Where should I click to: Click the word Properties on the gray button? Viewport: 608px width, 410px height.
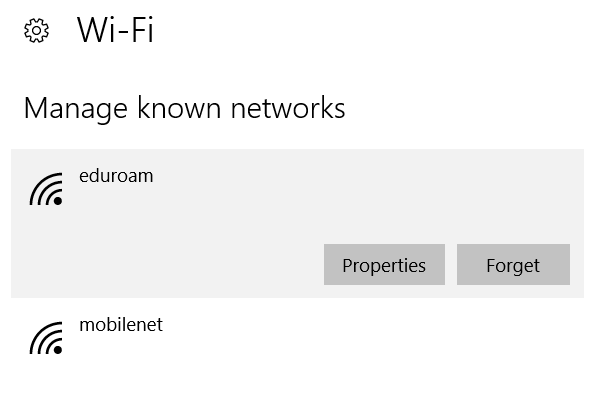tap(384, 266)
